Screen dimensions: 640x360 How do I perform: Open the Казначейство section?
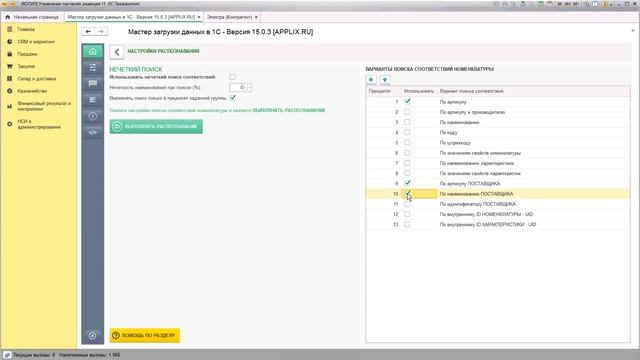32,91
